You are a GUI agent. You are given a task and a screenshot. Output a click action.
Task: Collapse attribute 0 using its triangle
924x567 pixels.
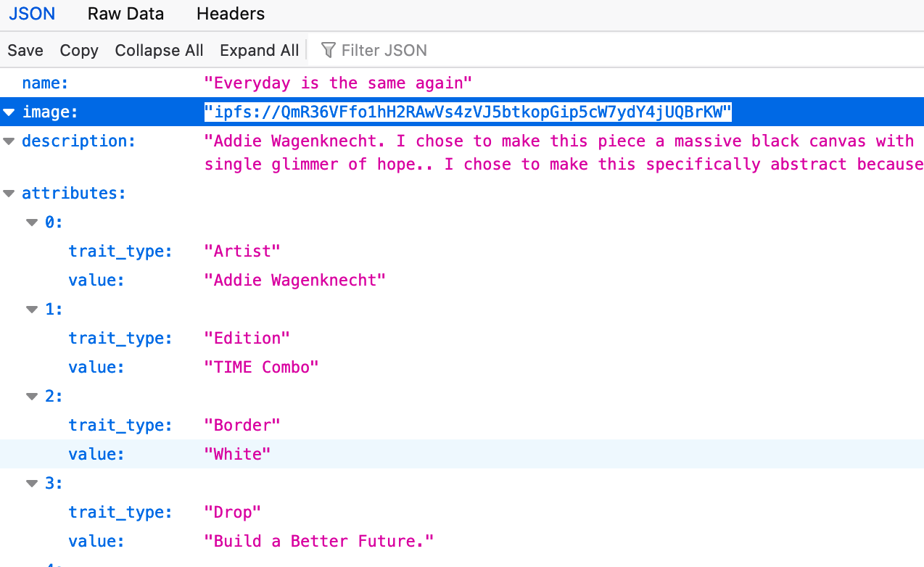[x=30, y=222]
